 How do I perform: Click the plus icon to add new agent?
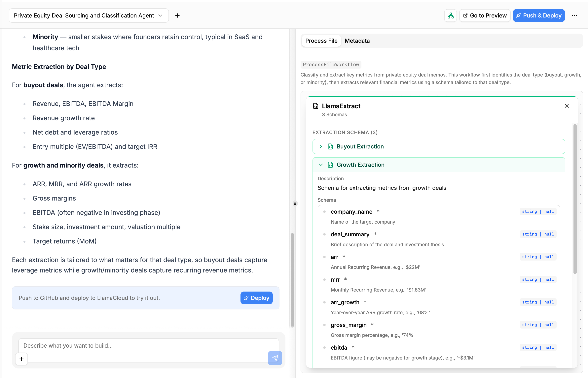pos(177,16)
